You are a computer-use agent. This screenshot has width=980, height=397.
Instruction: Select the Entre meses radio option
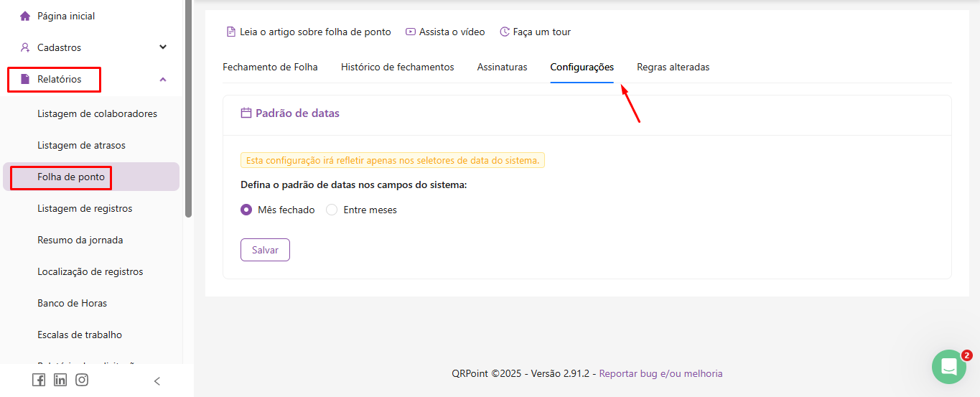click(332, 210)
